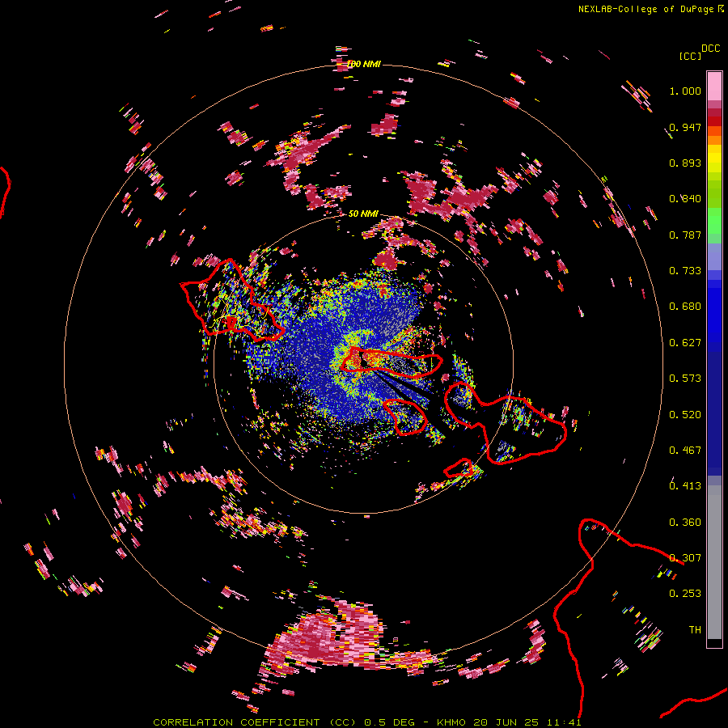Click the TH threshold label on the scale

(x=695, y=630)
